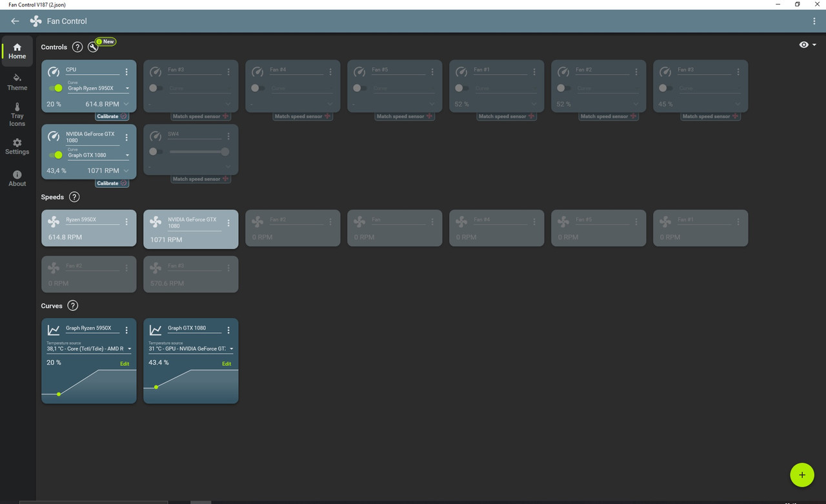
Task: Click Edit on the Graph GTX 1080 curve
Action: (227, 364)
